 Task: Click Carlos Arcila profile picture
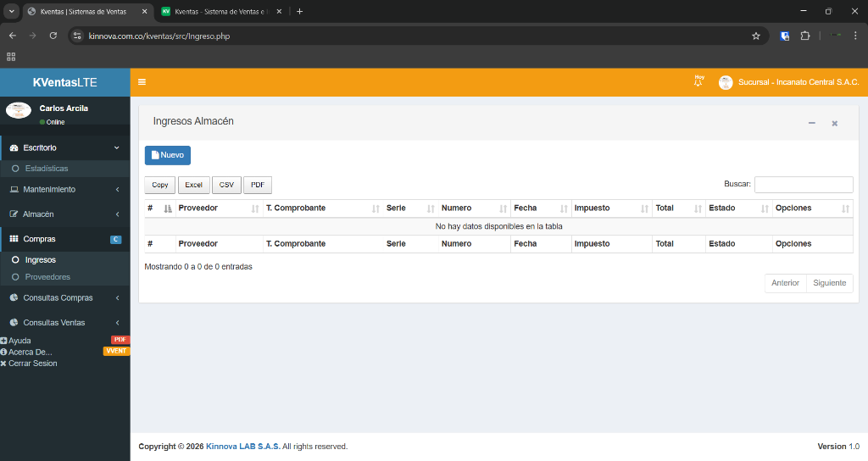pos(19,111)
